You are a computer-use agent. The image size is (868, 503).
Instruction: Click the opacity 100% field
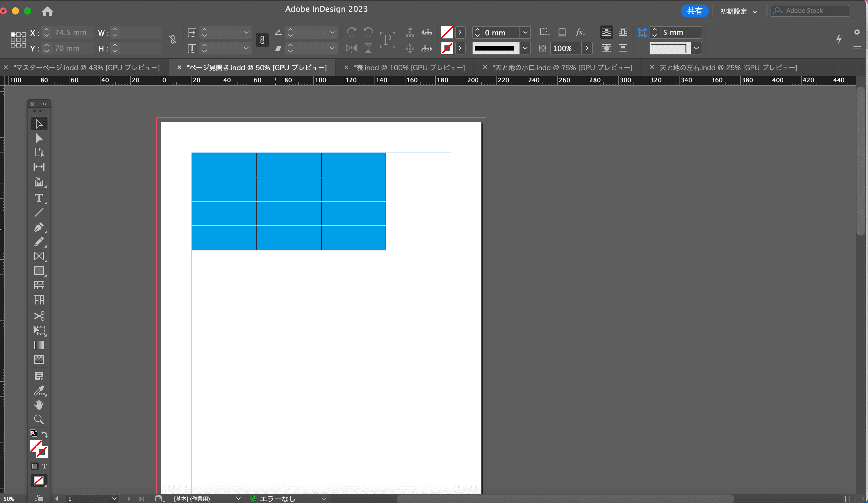point(565,48)
